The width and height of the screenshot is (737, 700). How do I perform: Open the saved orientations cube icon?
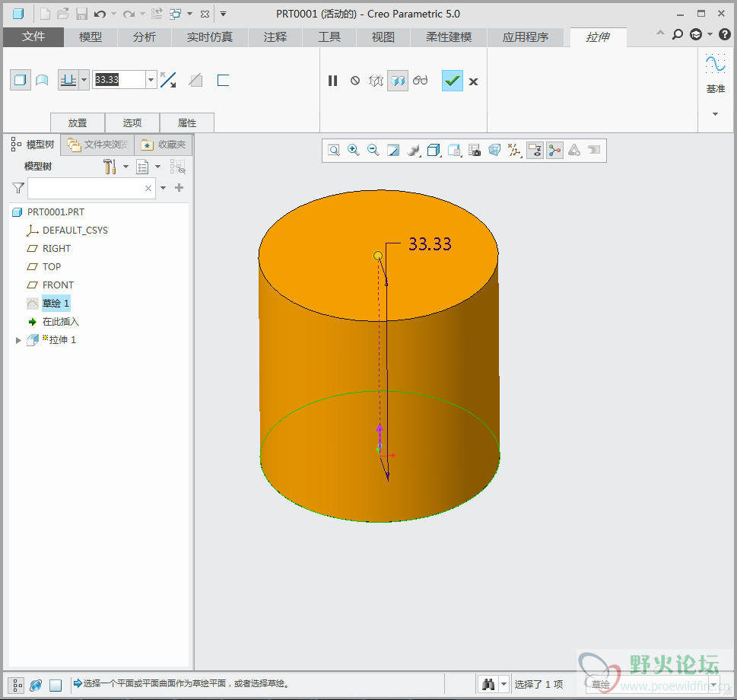434,151
